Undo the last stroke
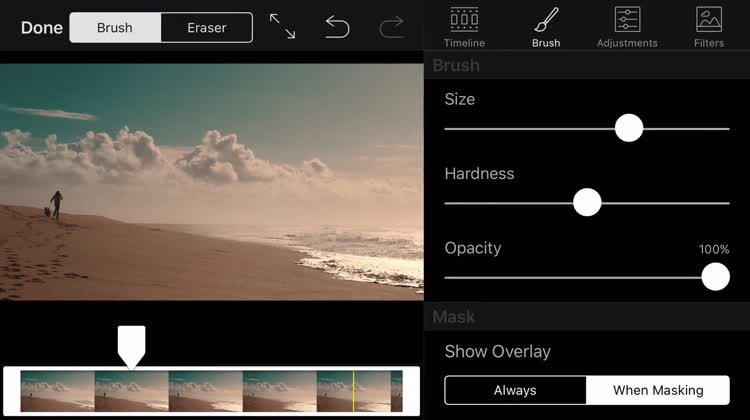 coord(337,27)
